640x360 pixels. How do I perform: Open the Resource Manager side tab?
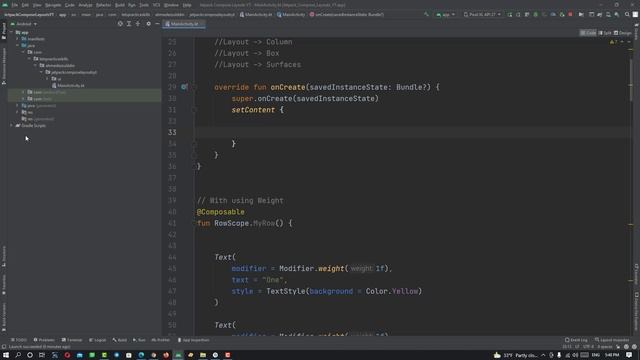click(4, 66)
